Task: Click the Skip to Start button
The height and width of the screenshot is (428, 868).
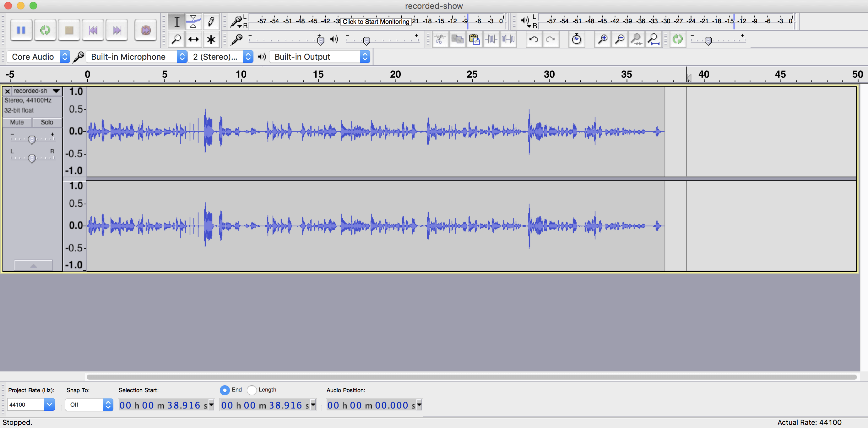Action: [x=93, y=30]
